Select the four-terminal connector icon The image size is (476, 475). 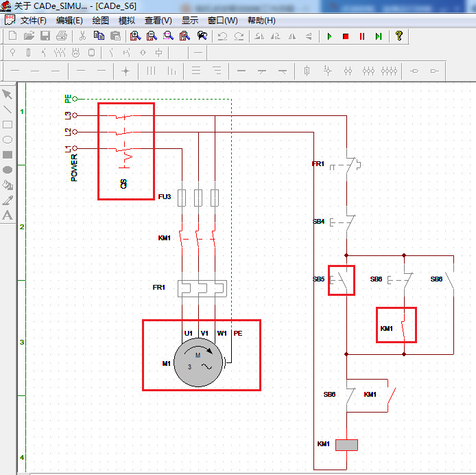pyautogui.click(x=389, y=71)
